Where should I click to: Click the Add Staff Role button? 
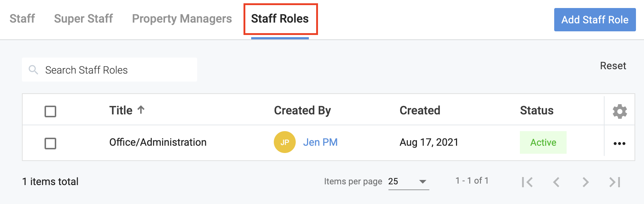(x=595, y=20)
